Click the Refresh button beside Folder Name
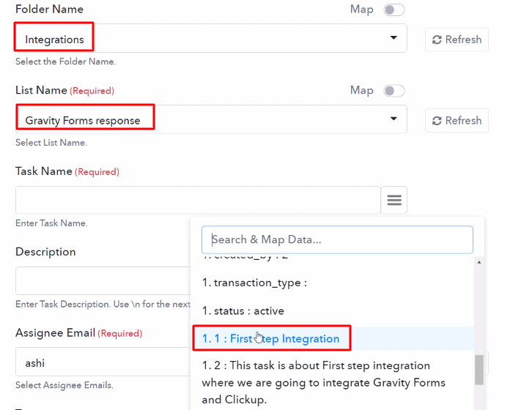 pos(457,40)
